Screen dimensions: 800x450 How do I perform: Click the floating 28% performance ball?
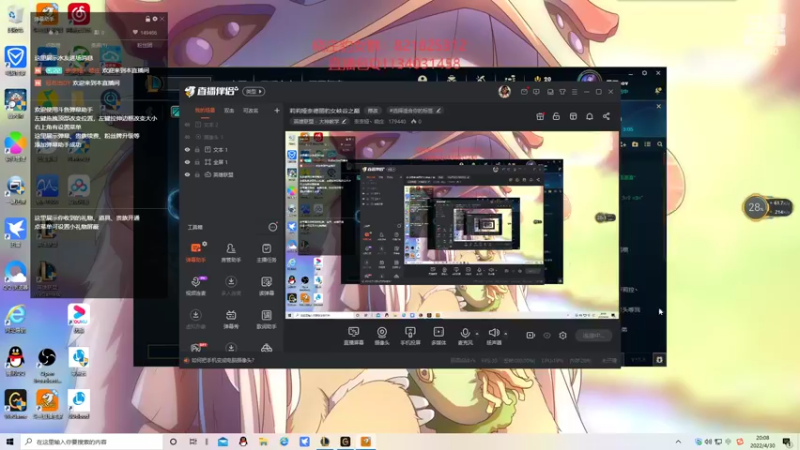click(x=756, y=207)
